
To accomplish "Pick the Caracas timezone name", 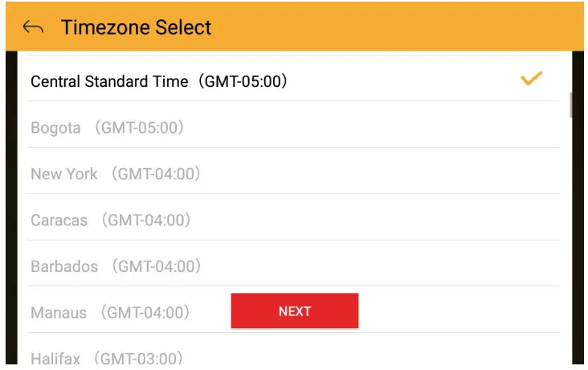I will point(59,220).
